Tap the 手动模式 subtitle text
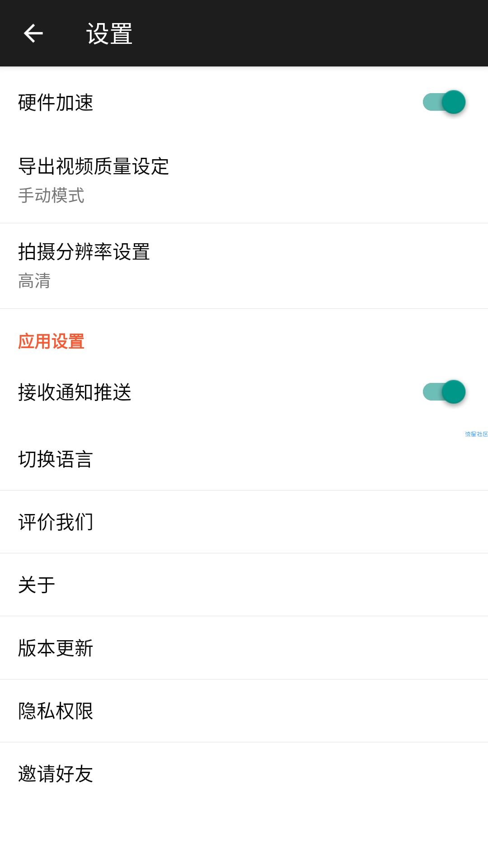This screenshot has width=488, height=868. pyautogui.click(x=51, y=195)
